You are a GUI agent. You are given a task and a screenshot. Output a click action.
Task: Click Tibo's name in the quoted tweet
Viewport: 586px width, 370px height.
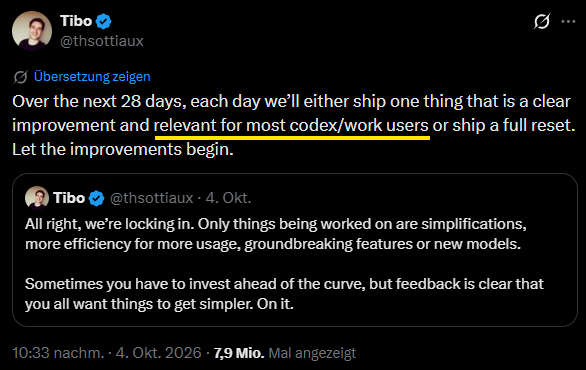click(69, 198)
